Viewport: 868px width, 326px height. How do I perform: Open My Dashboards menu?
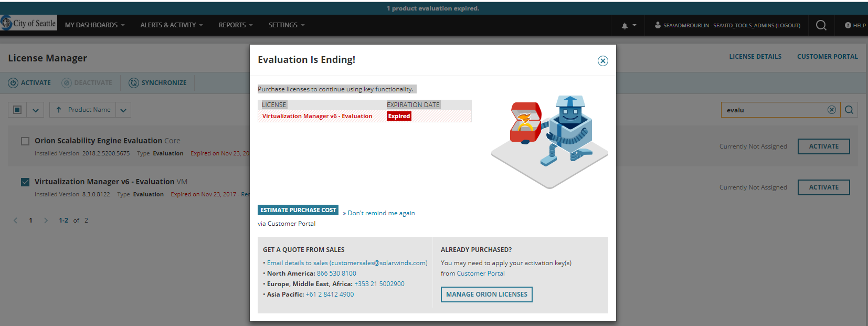[94, 25]
